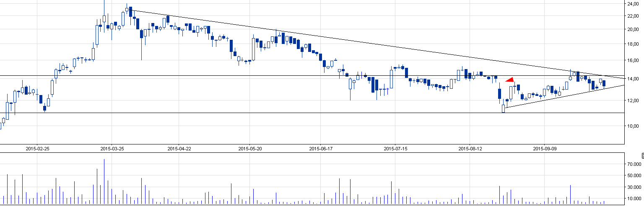This screenshot has height=206, width=644.
Task: Click the 2015-04-22 date axis label
Action: [x=179, y=149]
